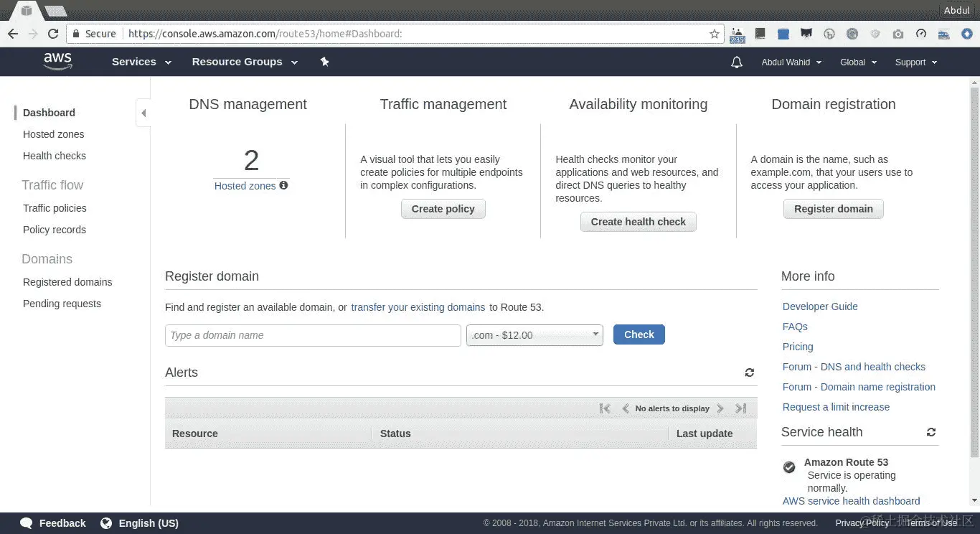Click the blue up-arrow extension icon
This screenshot has height=534, width=980.
(x=967, y=34)
